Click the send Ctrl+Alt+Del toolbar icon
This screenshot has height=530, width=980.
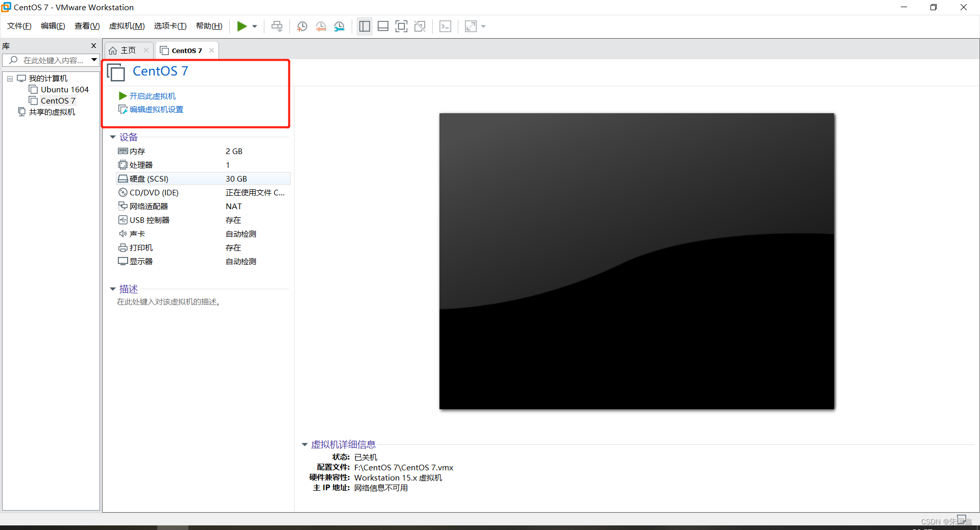coord(277,26)
